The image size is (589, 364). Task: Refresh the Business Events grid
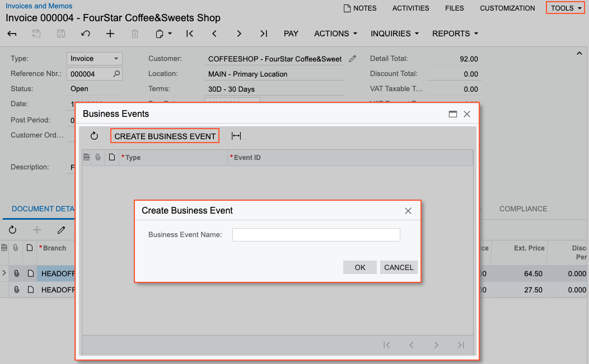pyautogui.click(x=94, y=136)
